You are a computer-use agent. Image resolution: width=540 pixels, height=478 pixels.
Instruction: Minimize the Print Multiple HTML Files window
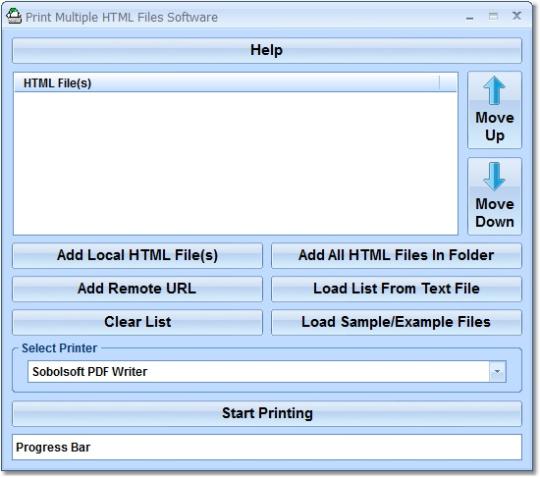[x=470, y=17]
